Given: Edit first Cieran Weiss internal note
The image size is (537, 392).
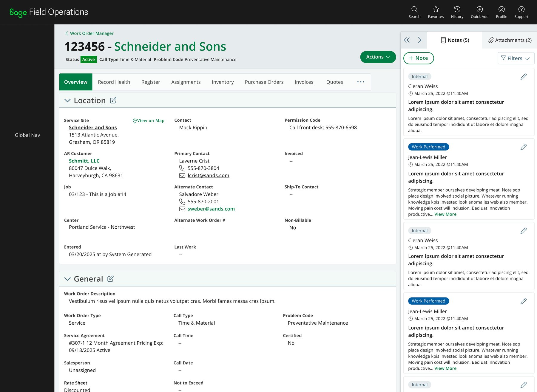Looking at the screenshot, I should point(524,77).
